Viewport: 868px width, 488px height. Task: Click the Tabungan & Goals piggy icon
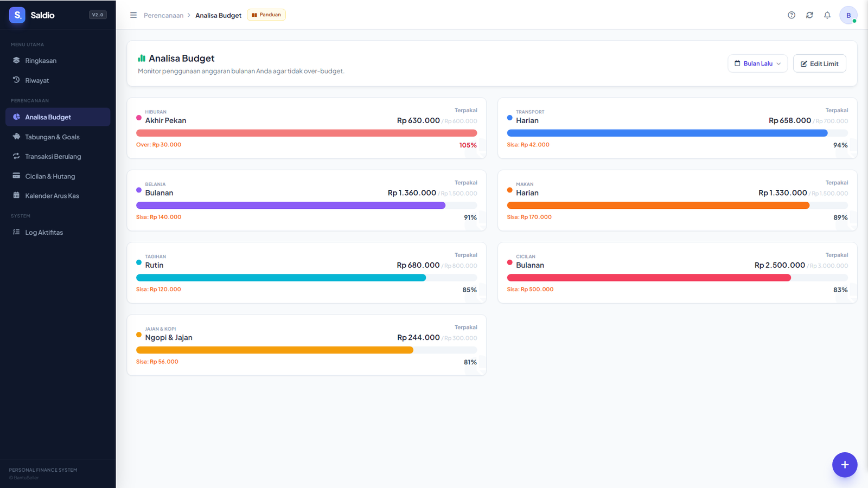(x=16, y=137)
